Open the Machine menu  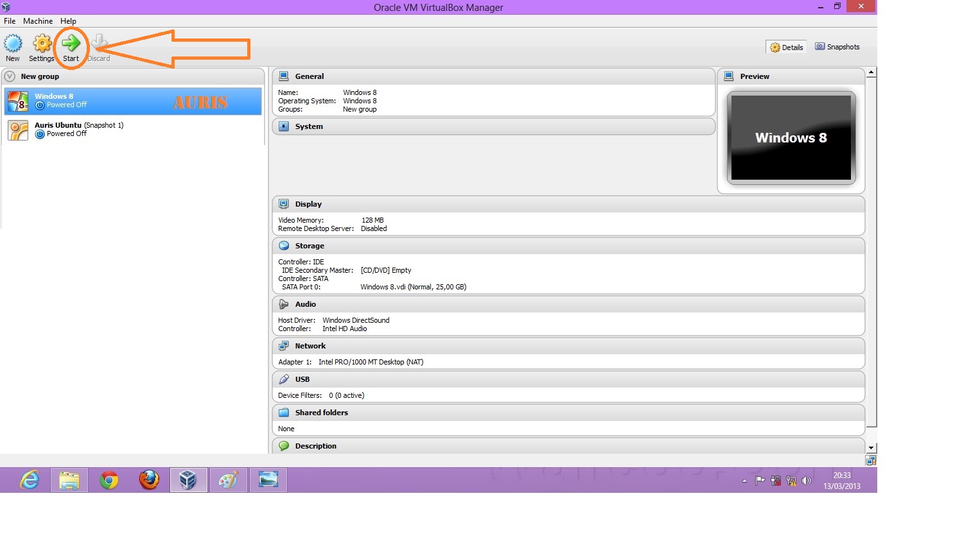[38, 21]
